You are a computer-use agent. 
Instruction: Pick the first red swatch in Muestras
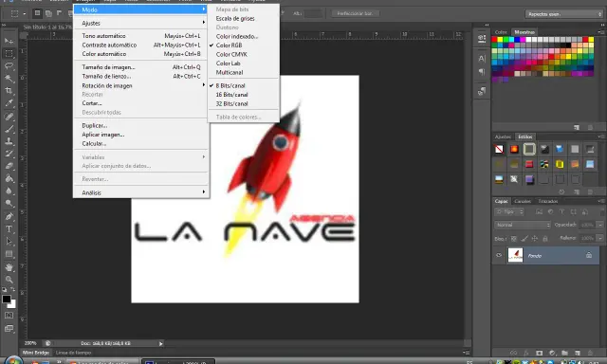(494, 40)
